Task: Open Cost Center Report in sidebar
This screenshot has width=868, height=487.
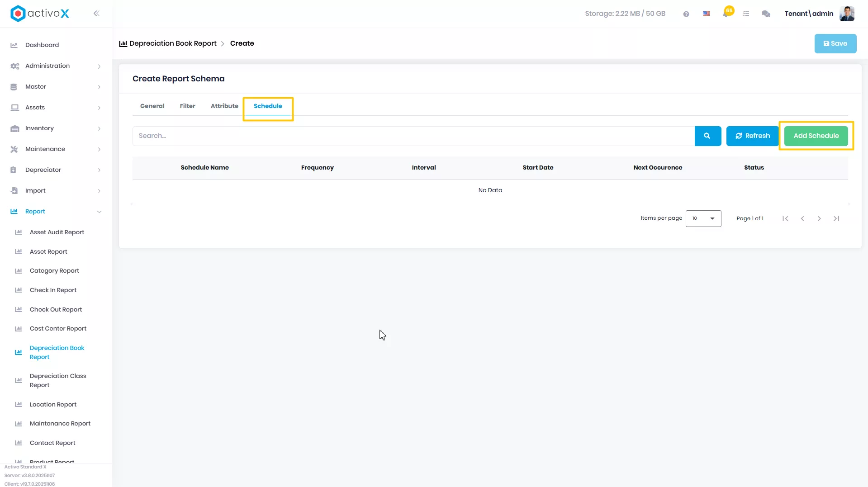Action: coord(58,328)
